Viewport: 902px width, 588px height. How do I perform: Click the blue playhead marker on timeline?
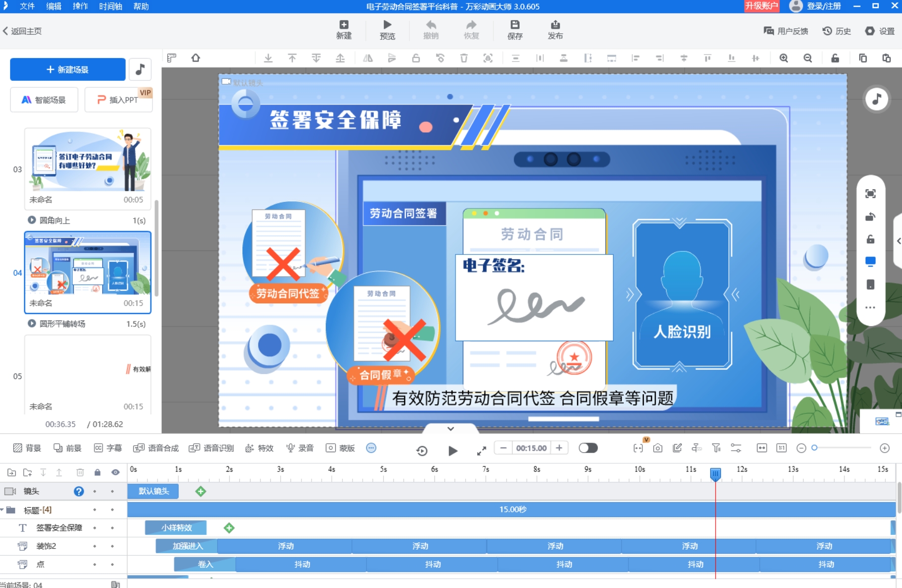715,473
